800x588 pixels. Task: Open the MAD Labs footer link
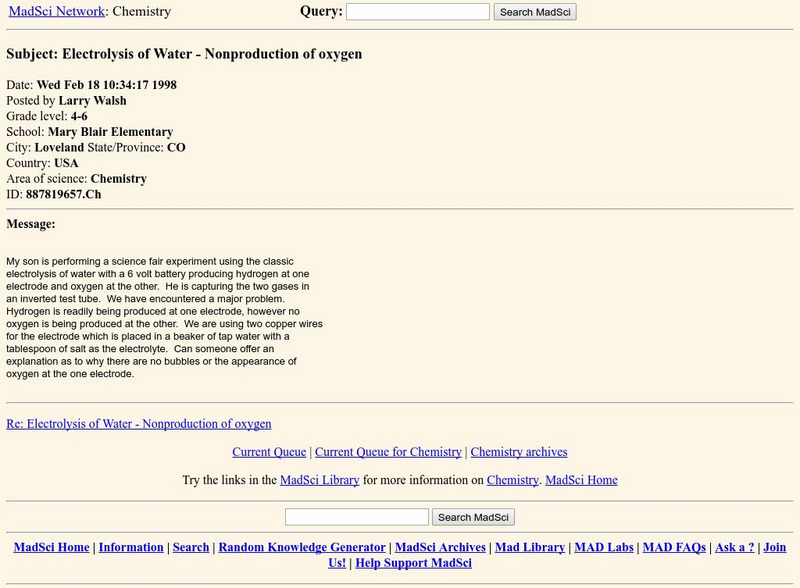(604, 547)
